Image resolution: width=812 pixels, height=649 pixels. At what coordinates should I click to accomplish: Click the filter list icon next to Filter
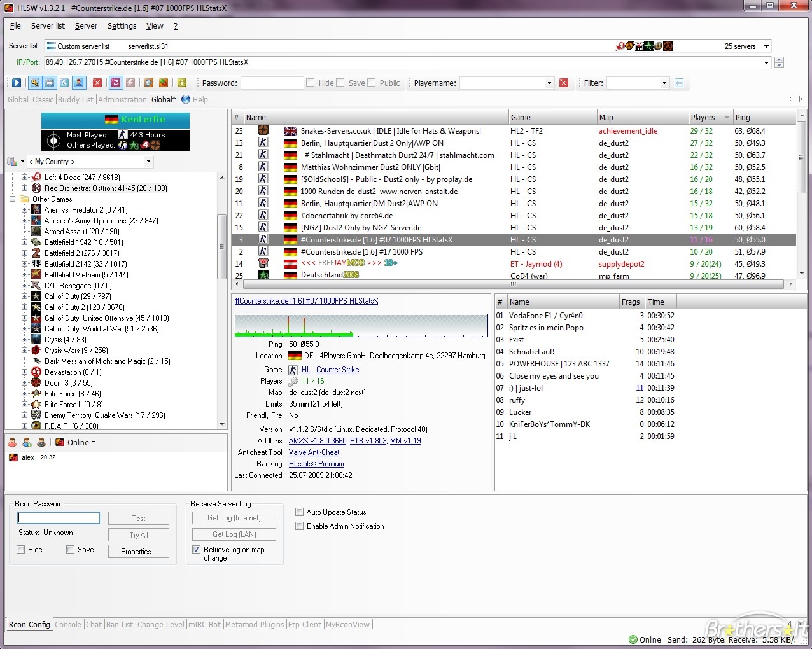click(x=679, y=83)
